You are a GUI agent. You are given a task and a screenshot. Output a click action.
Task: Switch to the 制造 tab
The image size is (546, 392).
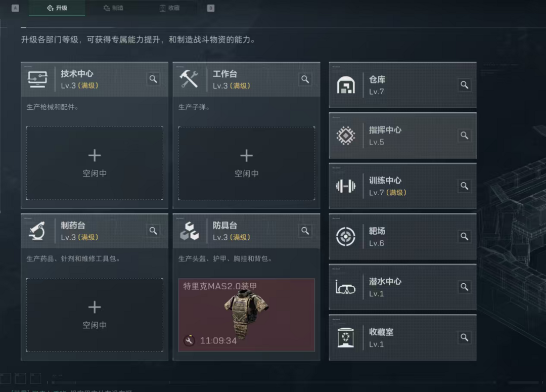114,8
